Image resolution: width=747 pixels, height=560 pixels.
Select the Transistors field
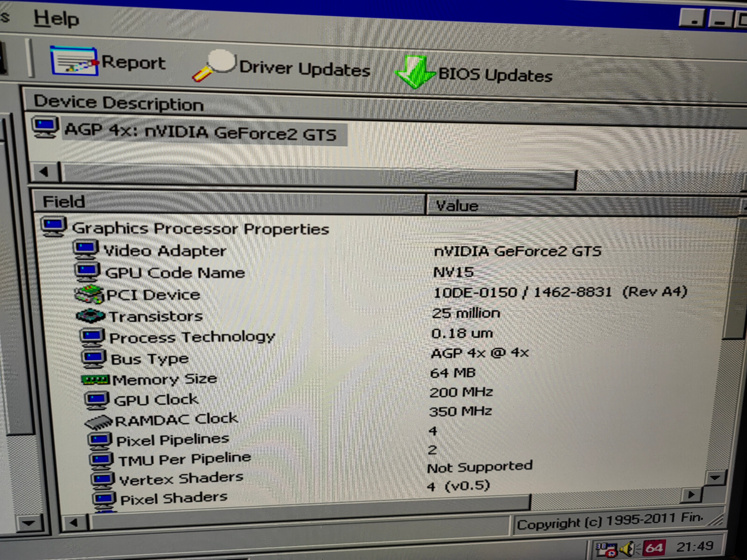coord(155,316)
